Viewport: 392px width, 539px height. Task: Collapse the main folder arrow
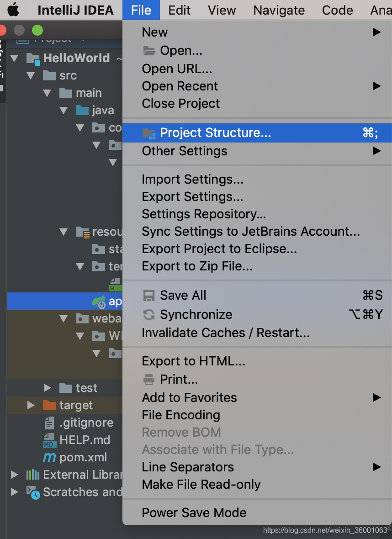[x=47, y=93]
